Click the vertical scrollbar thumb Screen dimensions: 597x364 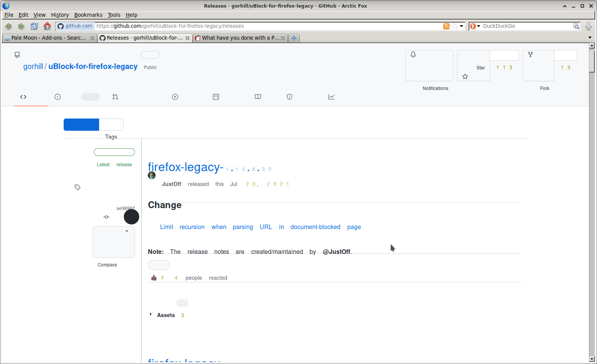(x=592, y=61)
